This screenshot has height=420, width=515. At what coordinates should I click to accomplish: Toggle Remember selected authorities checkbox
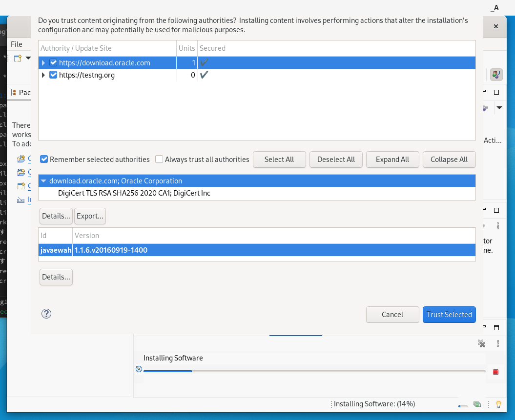pos(44,159)
